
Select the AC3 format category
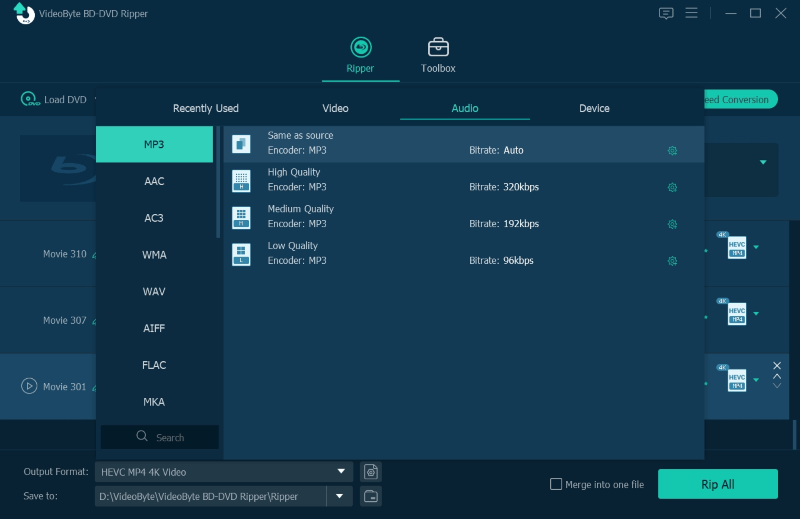(x=155, y=218)
